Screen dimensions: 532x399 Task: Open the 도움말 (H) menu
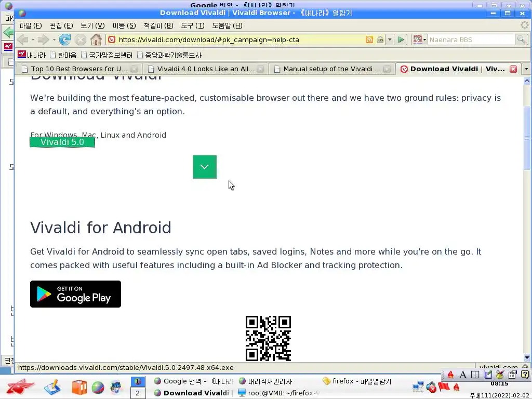click(x=227, y=26)
